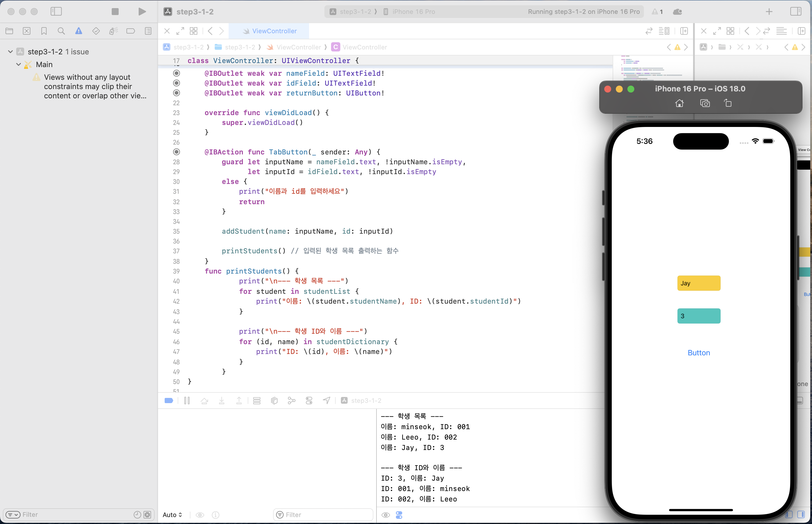
Task: Click the Step over debug button
Action: click(x=204, y=401)
